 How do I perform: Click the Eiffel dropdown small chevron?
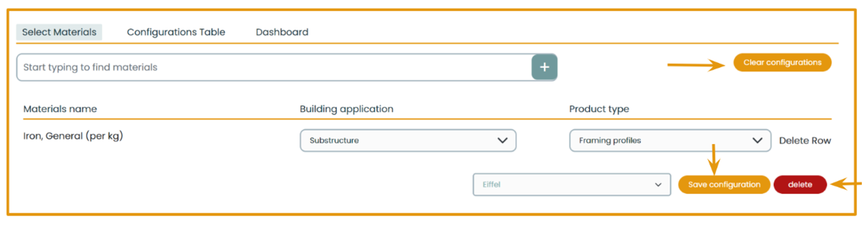(658, 185)
